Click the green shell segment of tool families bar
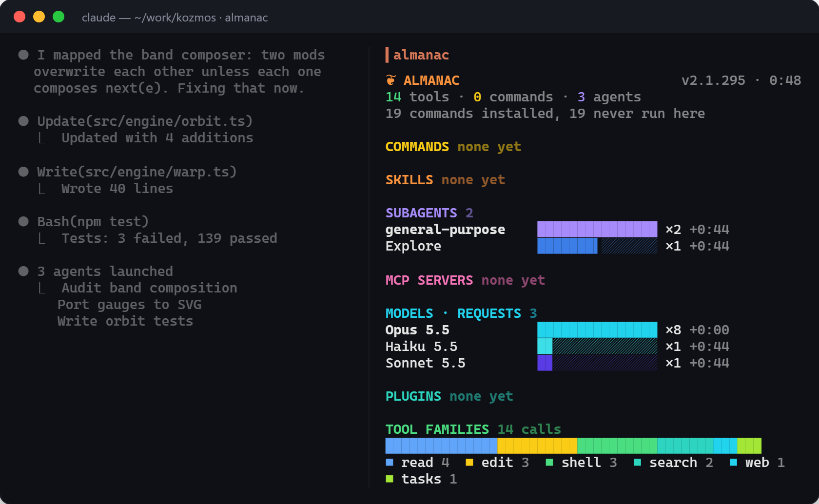Image resolution: width=819 pixels, height=504 pixels. (617, 446)
